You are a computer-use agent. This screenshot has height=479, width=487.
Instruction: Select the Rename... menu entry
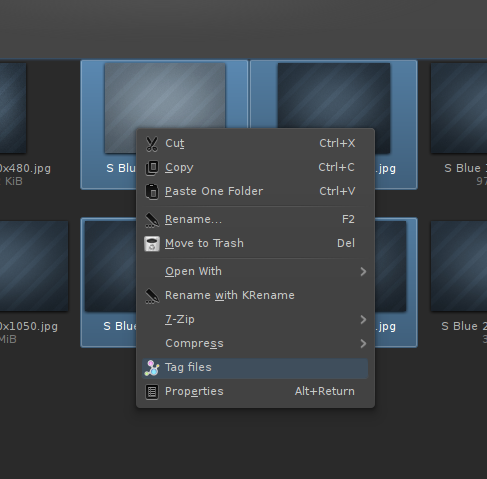[255, 220]
